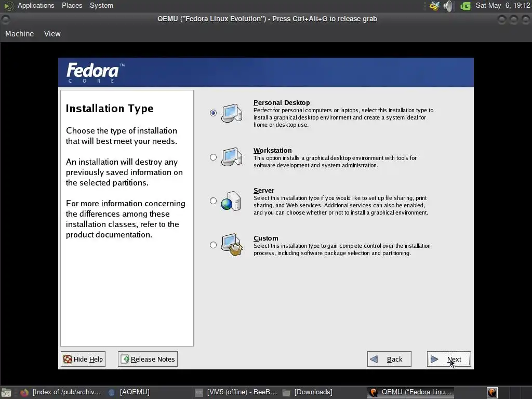The height and width of the screenshot is (399, 532).
Task: Click the QEMU window menu button at top left
Action: [x=6, y=19]
